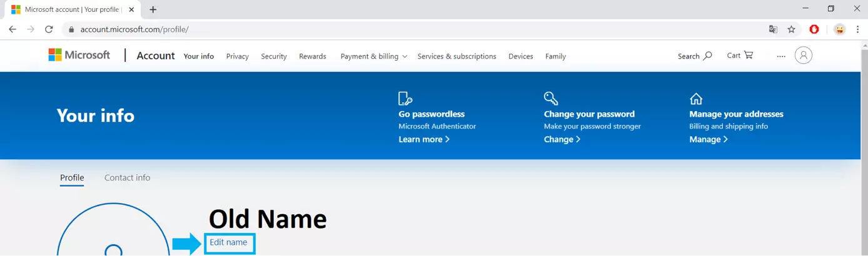Click the Change password key icon
The image size is (868, 256).
point(551,99)
